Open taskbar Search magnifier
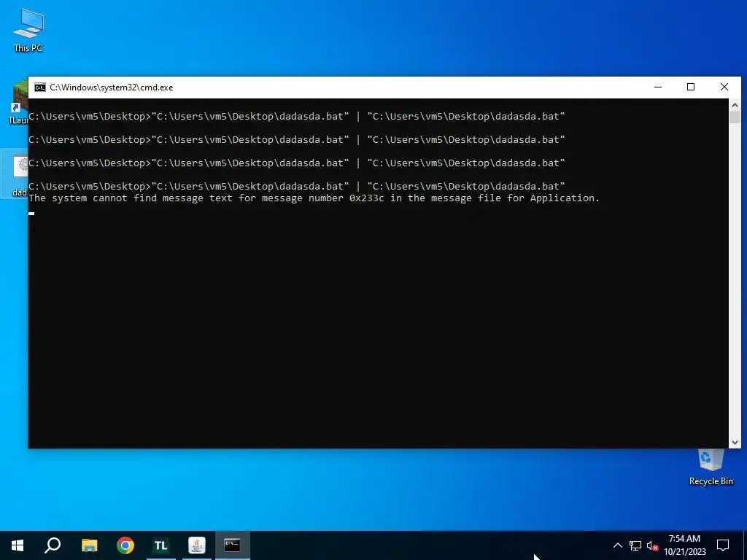Screen dimensions: 747x560 point(53,545)
